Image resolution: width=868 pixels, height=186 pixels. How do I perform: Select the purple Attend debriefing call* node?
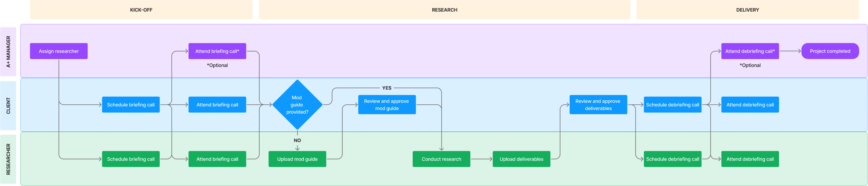click(x=750, y=51)
